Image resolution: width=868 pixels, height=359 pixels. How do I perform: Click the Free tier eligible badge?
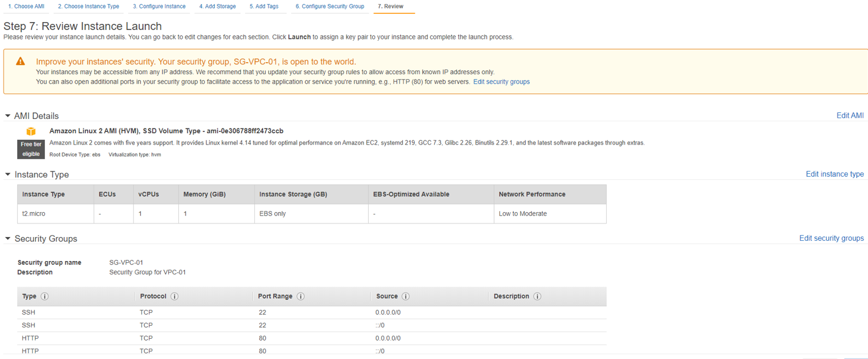[31, 149]
